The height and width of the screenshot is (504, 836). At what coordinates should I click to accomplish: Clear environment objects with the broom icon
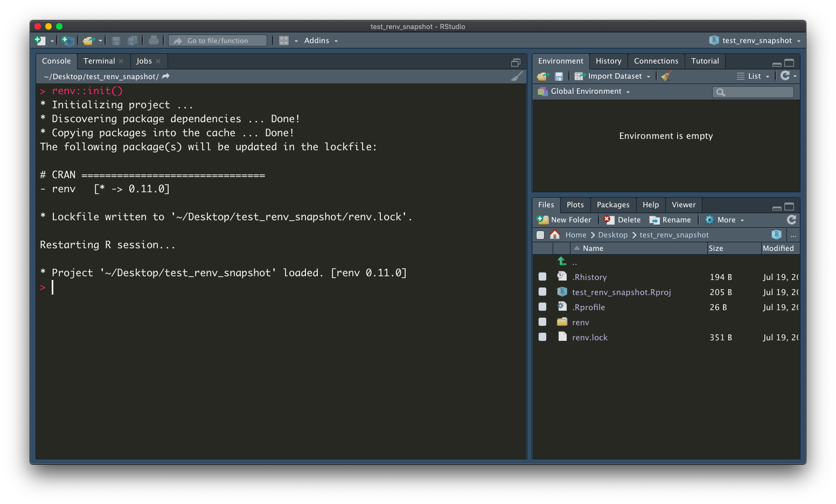tap(666, 76)
